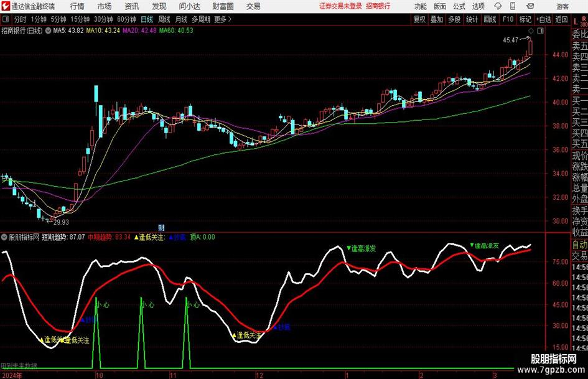
Task: Click the MA5: 43.82 value
Action: tap(68, 30)
